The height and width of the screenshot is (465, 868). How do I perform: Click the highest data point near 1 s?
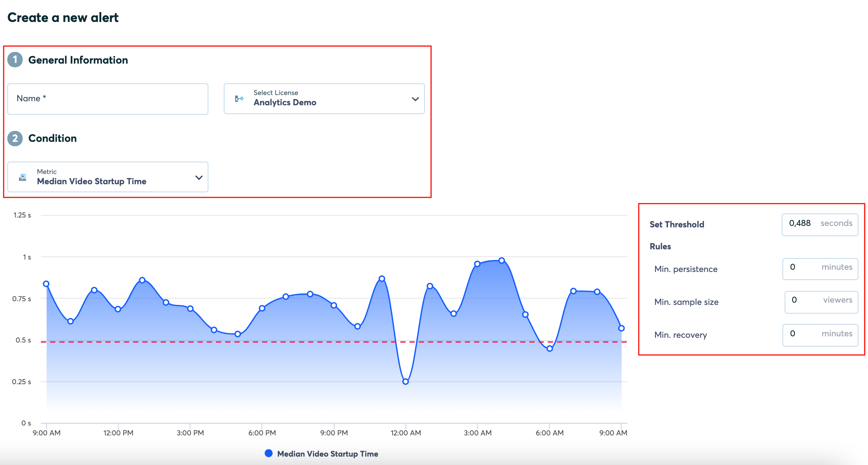coord(502,261)
